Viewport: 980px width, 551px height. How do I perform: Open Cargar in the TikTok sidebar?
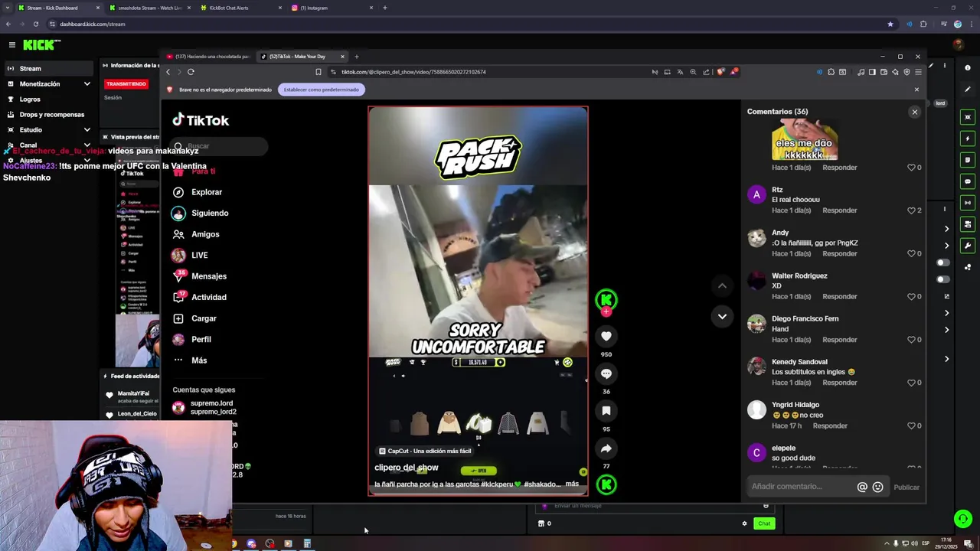point(194,318)
